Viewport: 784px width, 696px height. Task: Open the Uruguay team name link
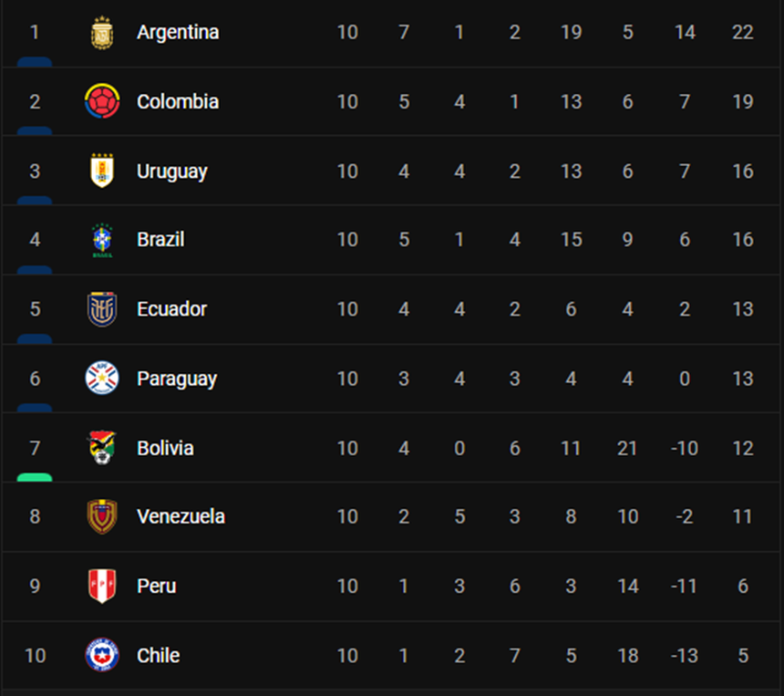tap(172, 171)
